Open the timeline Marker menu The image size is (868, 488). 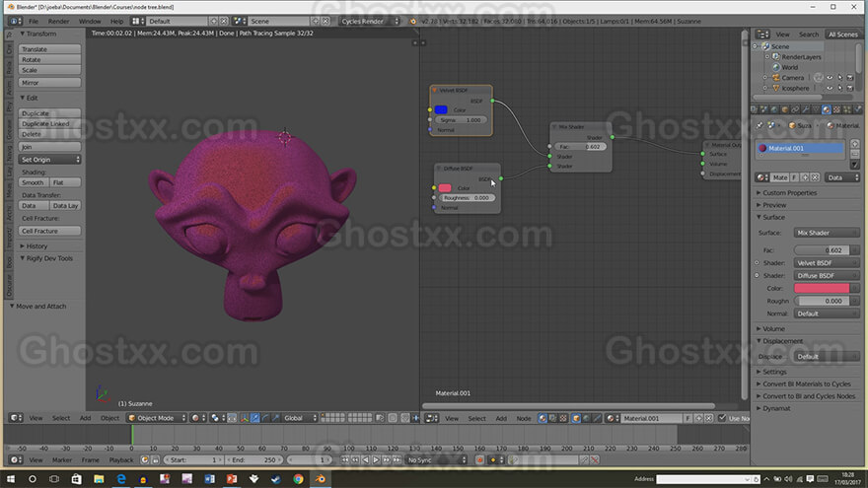(62, 459)
